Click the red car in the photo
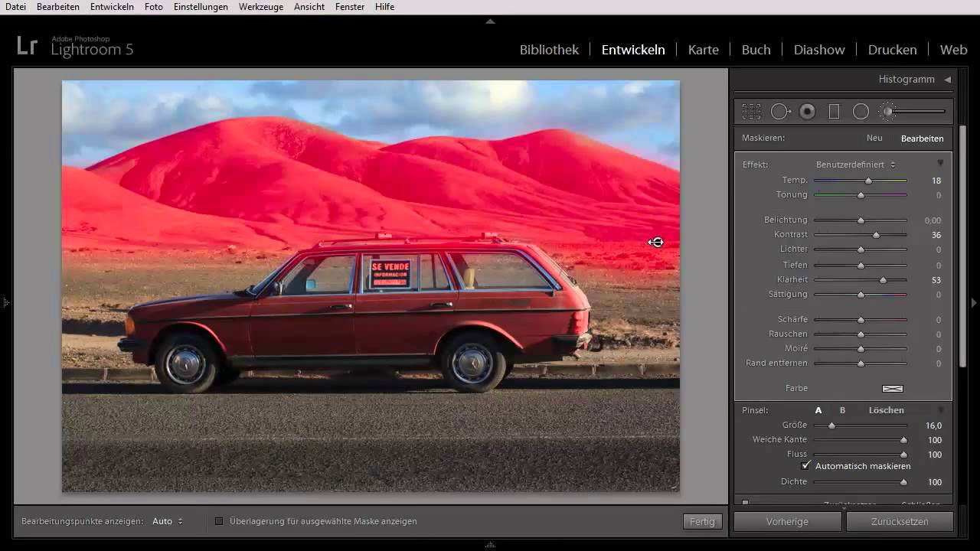This screenshot has width=980, height=551. tap(356, 314)
